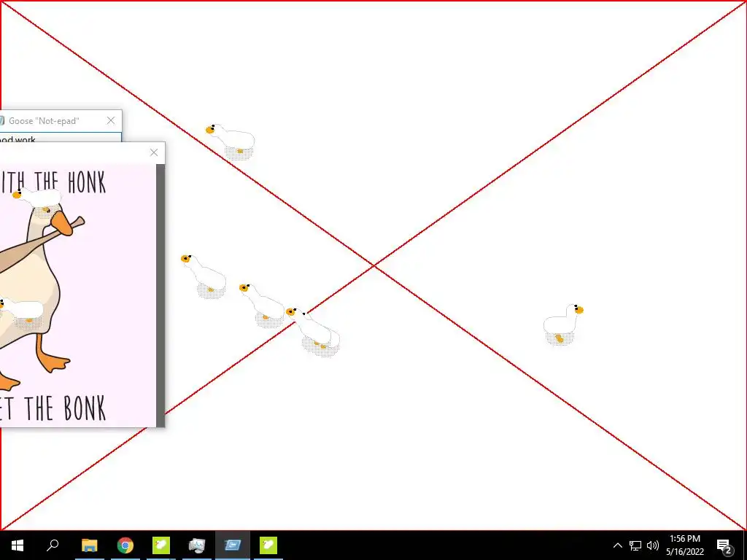Show hidden system tray icons
Image resolution: width=747 pixels, height=560 pixels.
pyautogui.click(x=617, y=545)
